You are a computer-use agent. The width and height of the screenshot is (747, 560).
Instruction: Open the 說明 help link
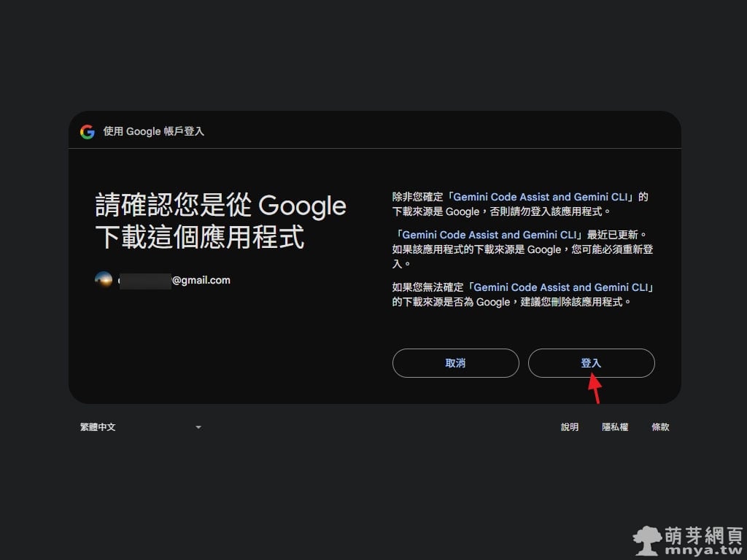click(x=570, y=427)
